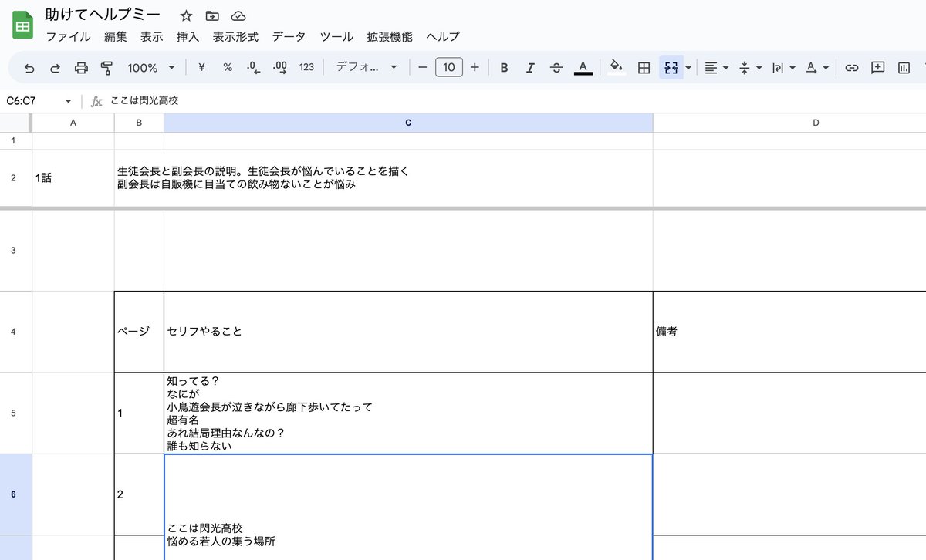Decrease decimal places
The height and width of the screenshot is (560, 926).
point(253,68)
